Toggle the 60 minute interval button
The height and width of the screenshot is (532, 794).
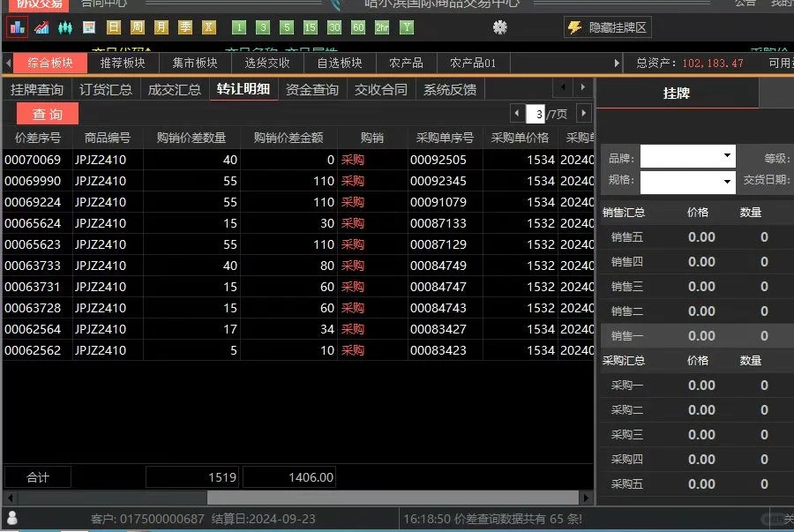pyautogui.click(x=358, y=27)
